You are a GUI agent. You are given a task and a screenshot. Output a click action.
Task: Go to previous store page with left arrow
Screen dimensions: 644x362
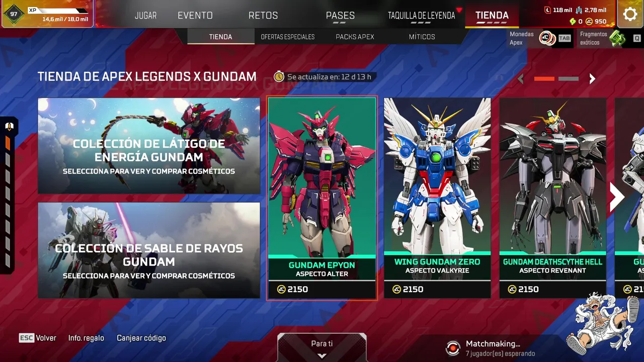pos(521,79)
